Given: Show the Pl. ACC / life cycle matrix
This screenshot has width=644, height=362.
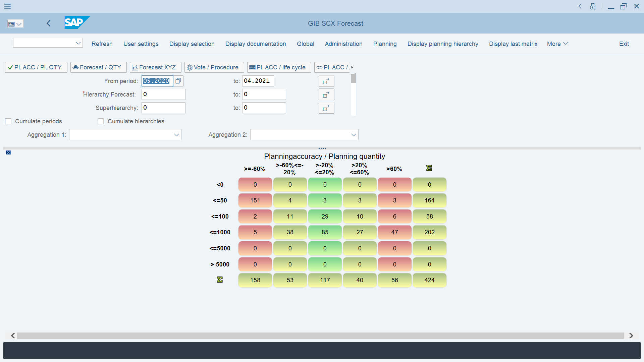Looking at the screenshot, I should pyautogui.click(x=279, y=67).
